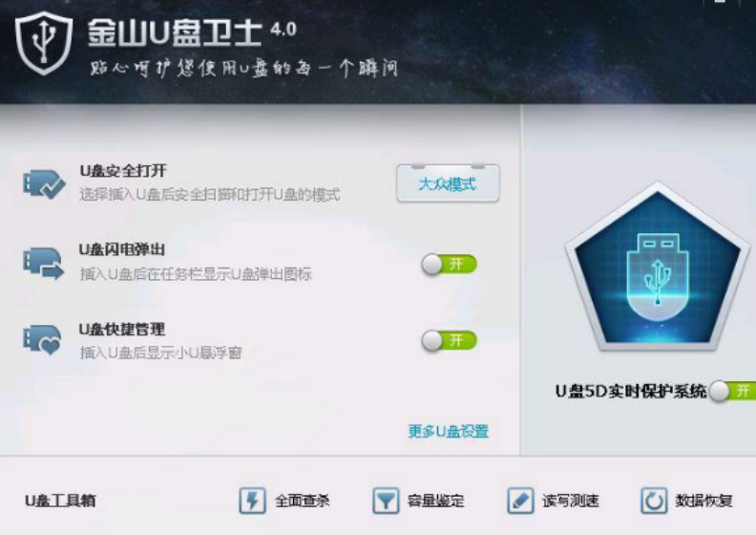Viewport: 756px width, 535px height.
Task: Click the U盘工具箱 label
Action: [x=60, y=501]
